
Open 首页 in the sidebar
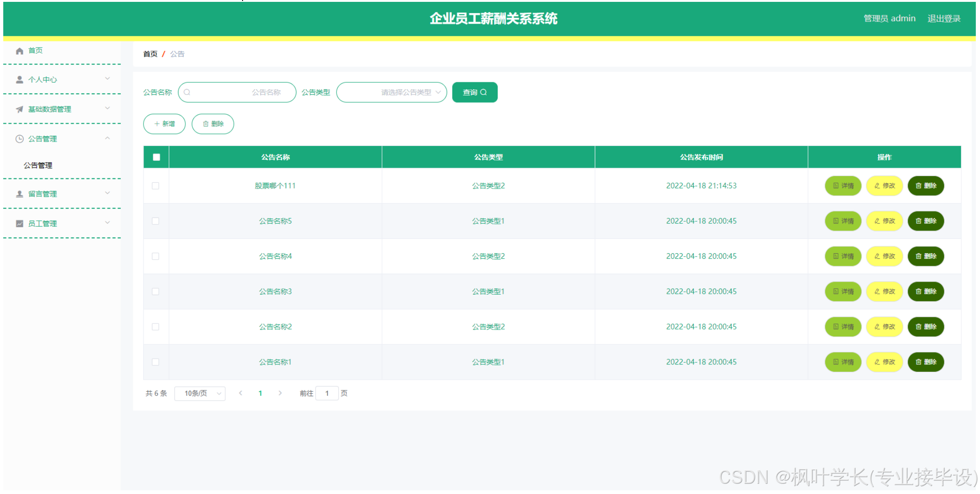[62, 51]
